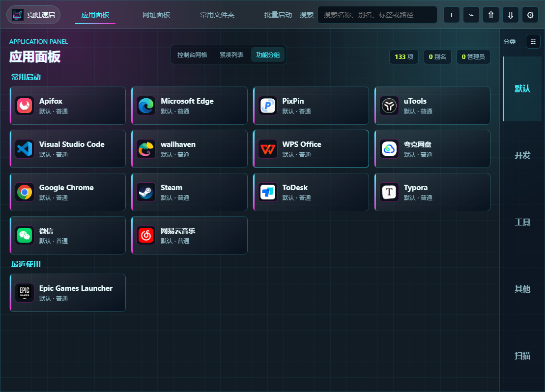545x392 pixels.
Task: Open 网易云音乐 red icon
Action: point(146,235)
